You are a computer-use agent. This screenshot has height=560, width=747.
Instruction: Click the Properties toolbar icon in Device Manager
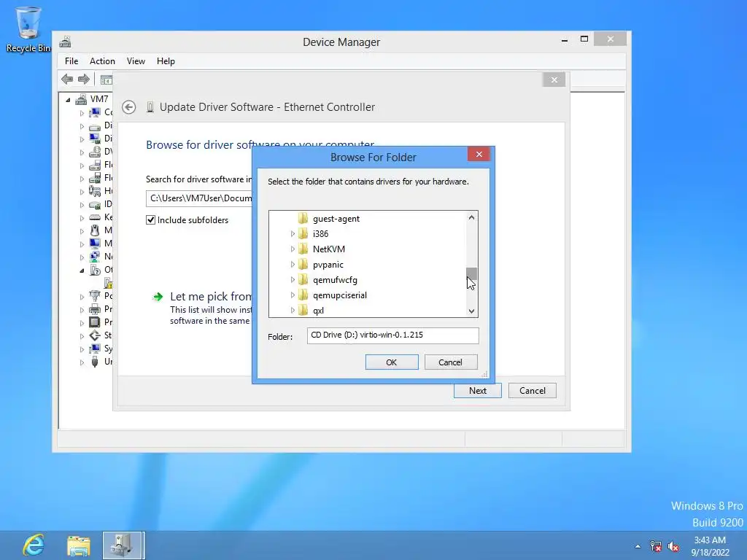[107, 79]
